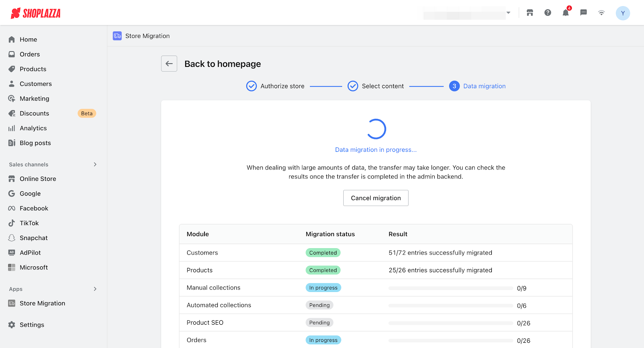Screen dimensions: 644x348
Task: Cancel the migration
Action: tap(376, 198)
